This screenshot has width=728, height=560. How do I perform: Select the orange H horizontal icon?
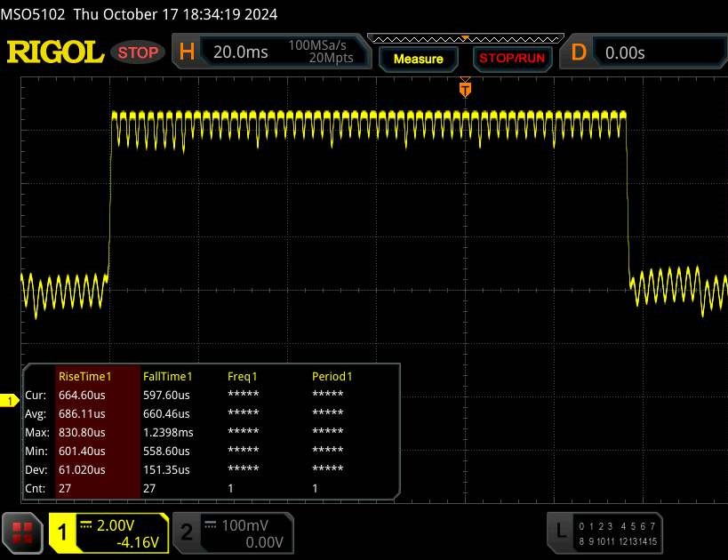tap(187, 52)
